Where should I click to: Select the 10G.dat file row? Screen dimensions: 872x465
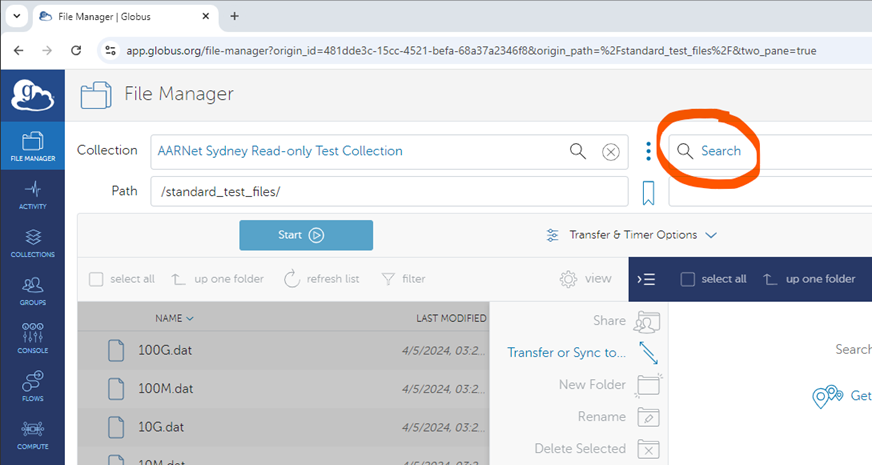tap(284, 427)
